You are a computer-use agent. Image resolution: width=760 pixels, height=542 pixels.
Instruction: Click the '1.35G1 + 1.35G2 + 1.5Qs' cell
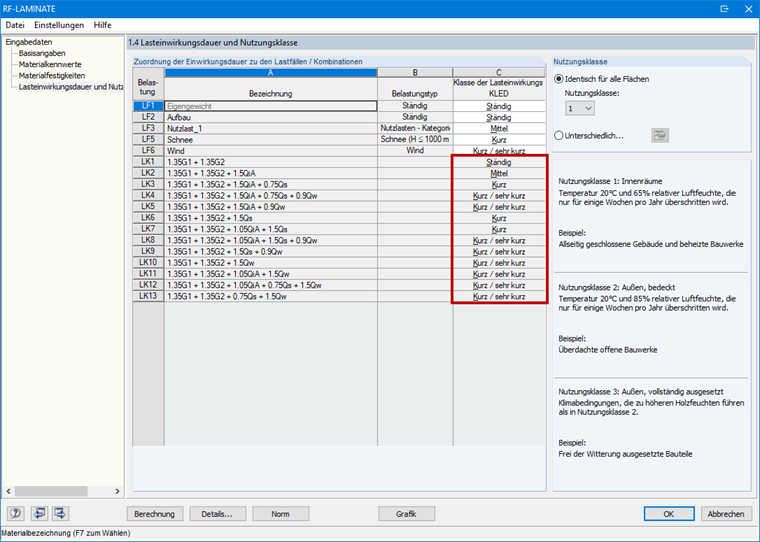click(x=270, y=218)
